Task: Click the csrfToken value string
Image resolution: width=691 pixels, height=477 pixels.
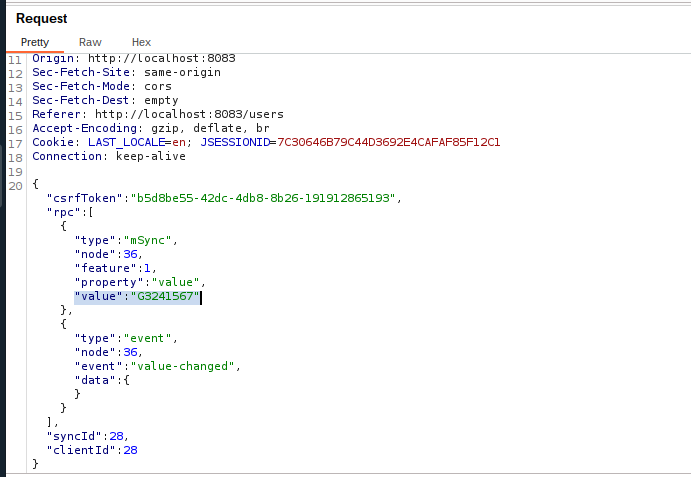Action: click(264, 198)
